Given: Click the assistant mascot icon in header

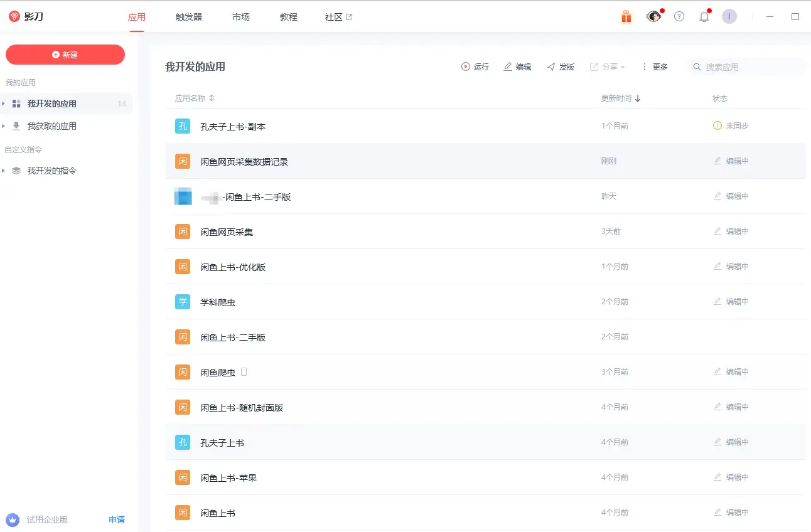Looking at the screenshot, I should (x=653, y=17).
